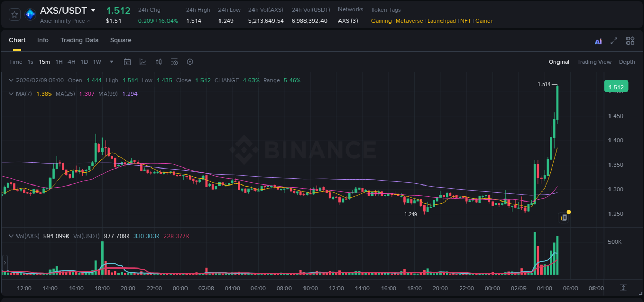Viewport: 644px width, 302px height.
Task: Open the calendar date-range picker
Action: pos(127,62)
